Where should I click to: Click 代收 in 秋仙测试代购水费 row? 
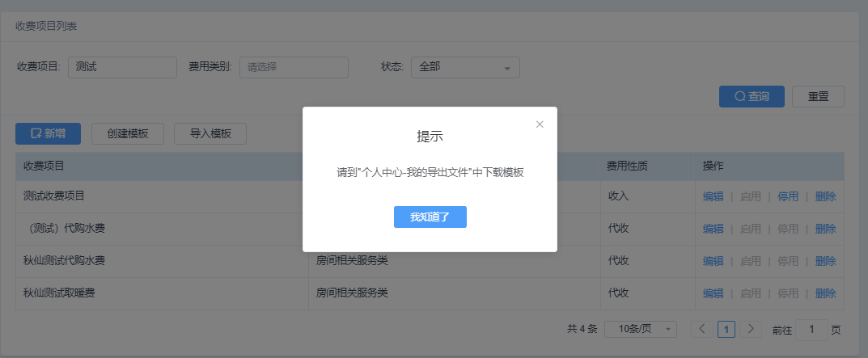(618, 260)
